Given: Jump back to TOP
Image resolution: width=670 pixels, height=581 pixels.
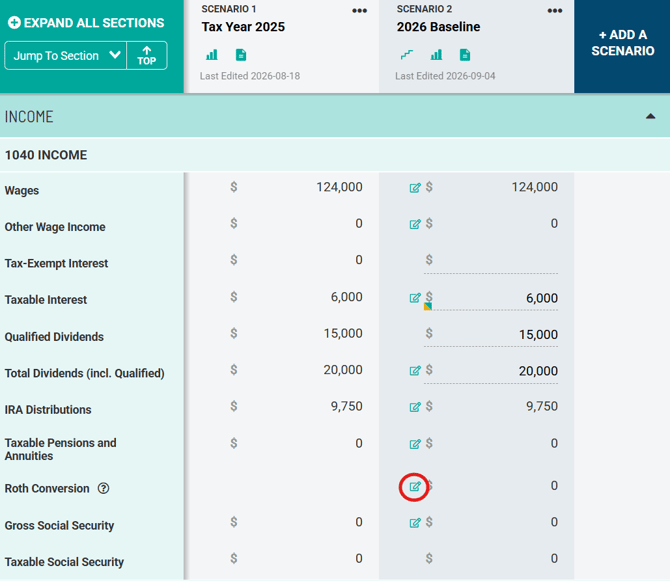Looking at the screenshot, I should pos(147,56).
